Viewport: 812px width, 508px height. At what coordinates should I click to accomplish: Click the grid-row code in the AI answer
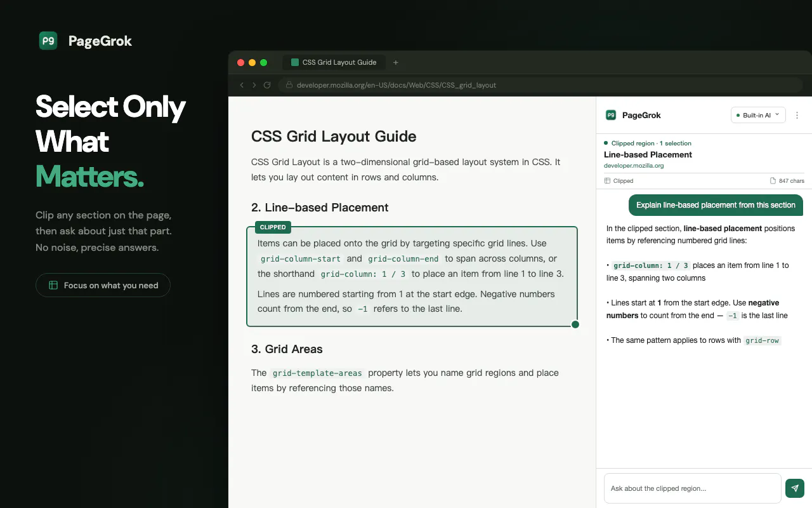click(x=762, y=340)
